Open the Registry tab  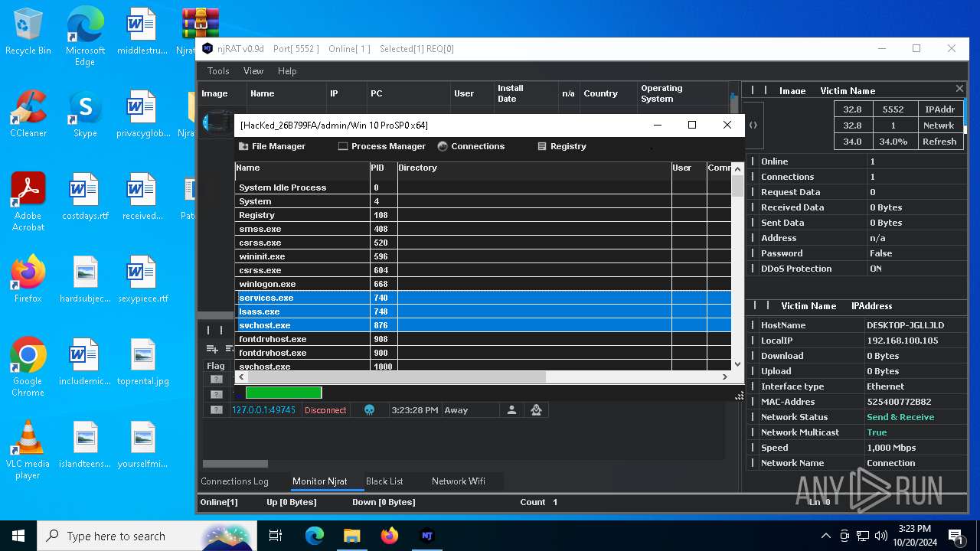(562, 146)
